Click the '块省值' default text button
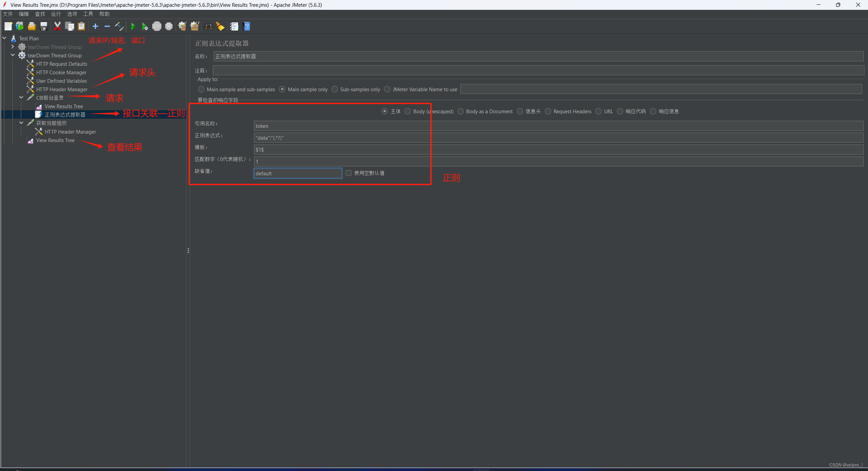This screenshot has height=471, width=868. point(298,173)
